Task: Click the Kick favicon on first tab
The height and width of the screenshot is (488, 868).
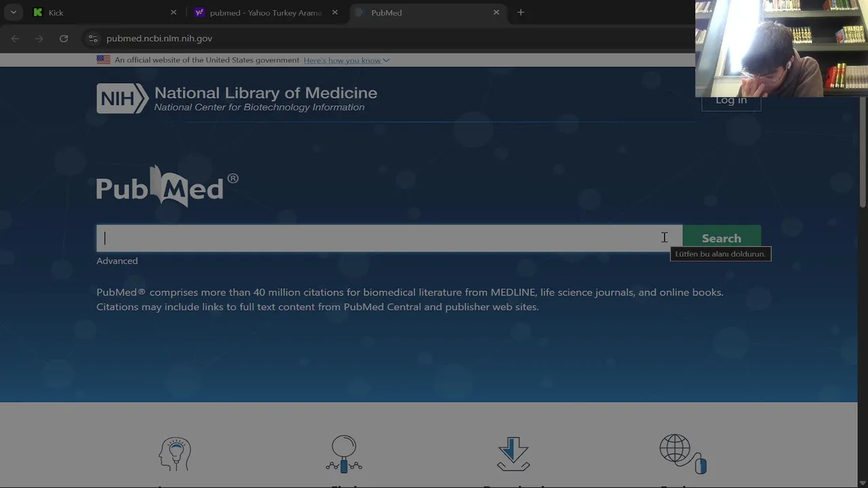Action: [x=38, y=12]
